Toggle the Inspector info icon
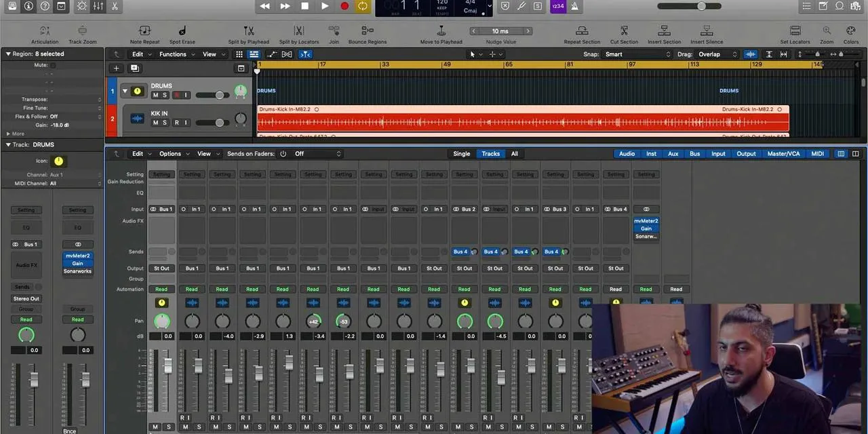 (28, 6)
